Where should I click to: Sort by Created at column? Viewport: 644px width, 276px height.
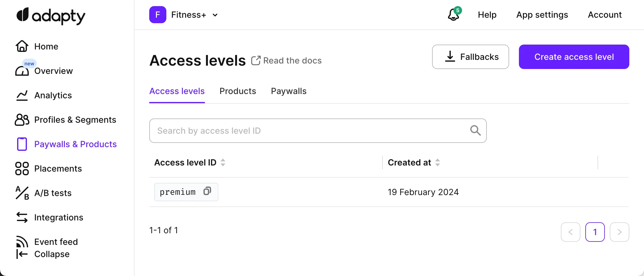pyautogui.click(x=438, y=162)
